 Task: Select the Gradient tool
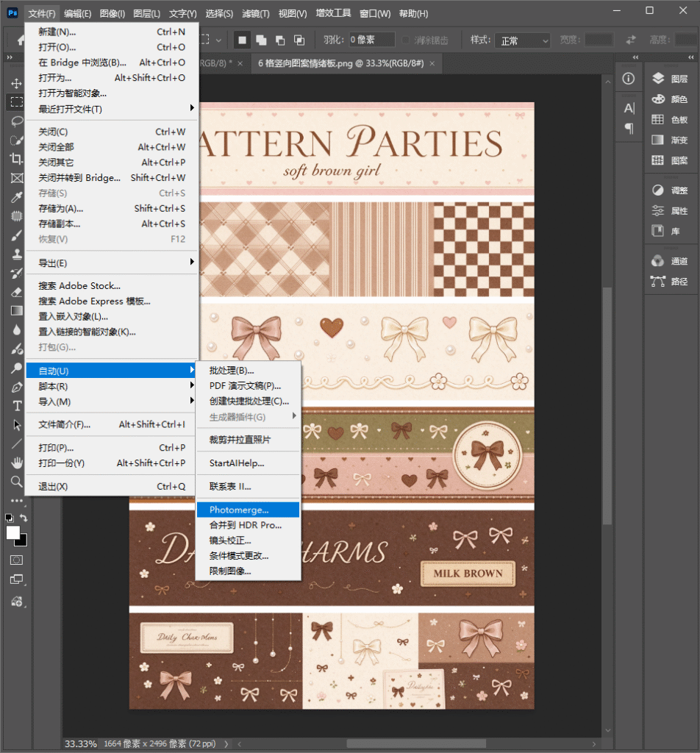point(17,311)
